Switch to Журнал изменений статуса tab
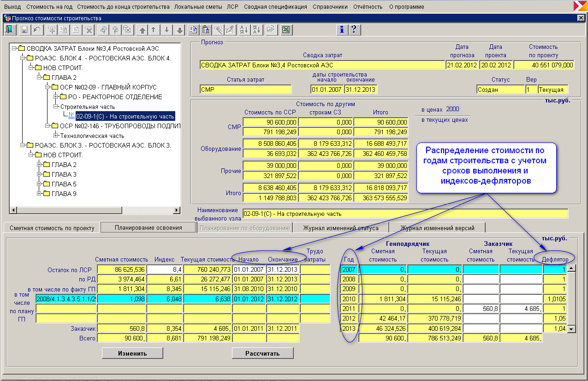 [x=340, y=228]
